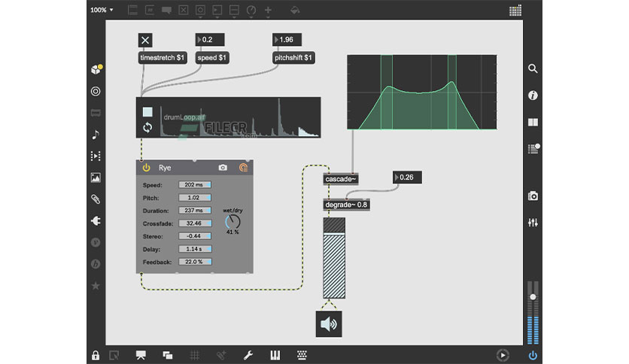Click the grid icon at top right

point(515,11)
